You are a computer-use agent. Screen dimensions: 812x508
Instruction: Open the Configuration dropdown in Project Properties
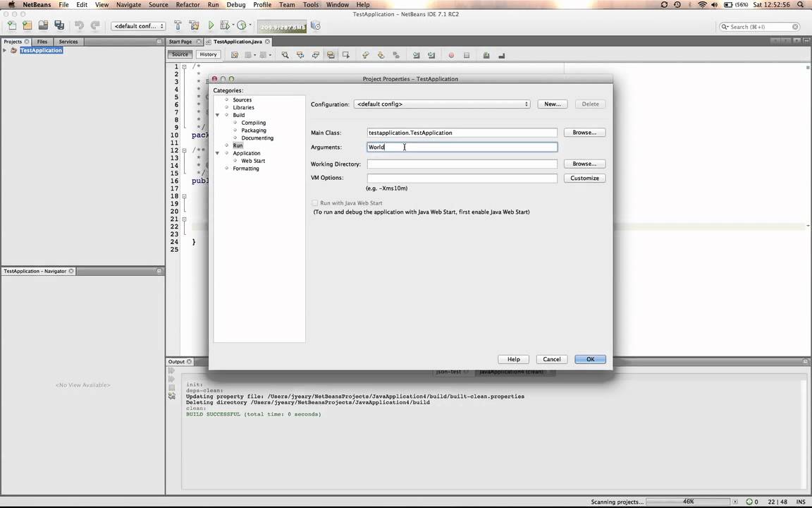[x=442, y=104]
